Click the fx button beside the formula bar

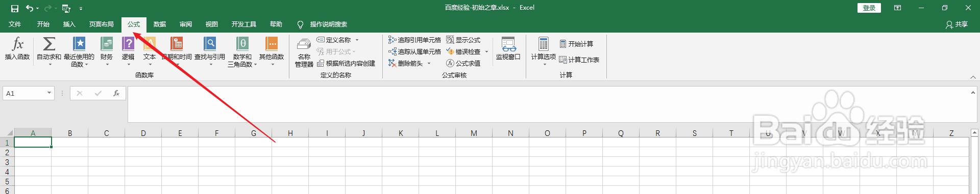pos(116,93)
